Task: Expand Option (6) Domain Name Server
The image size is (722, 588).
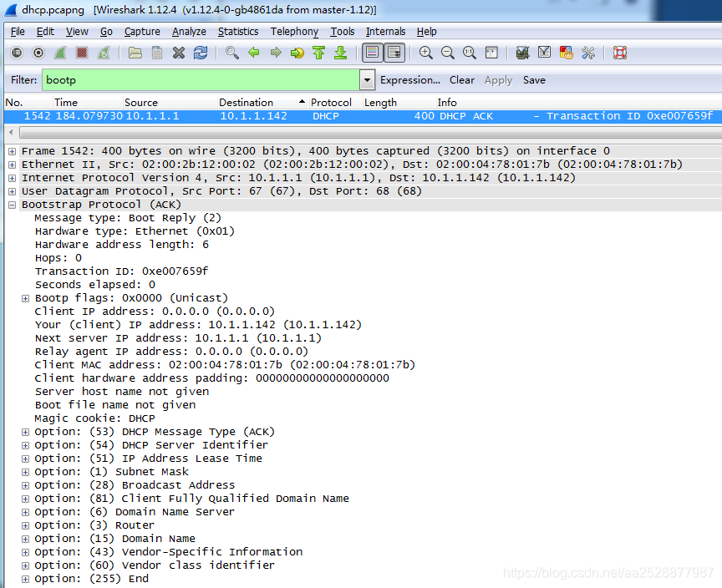Action: (26, 512)
